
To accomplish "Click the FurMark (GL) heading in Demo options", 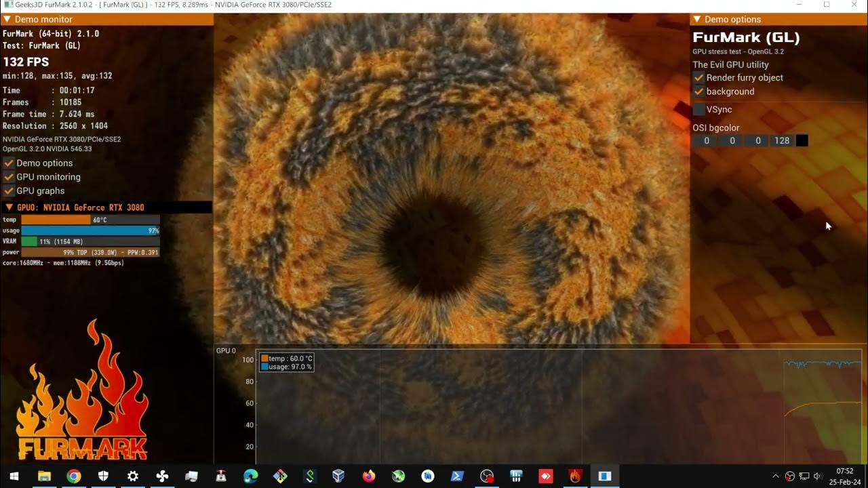I will tap(746, 38).
